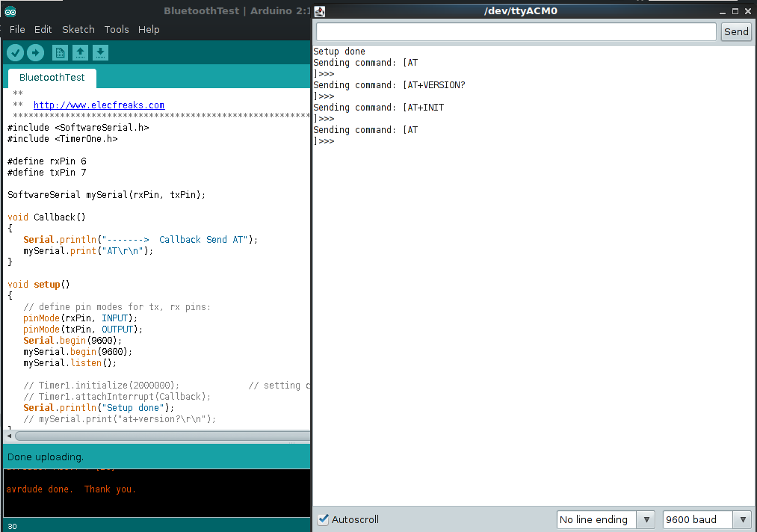Click the 'pinMode(rxPin, INPUT);' line
This screenshot has width=757, height=532.
80,318
